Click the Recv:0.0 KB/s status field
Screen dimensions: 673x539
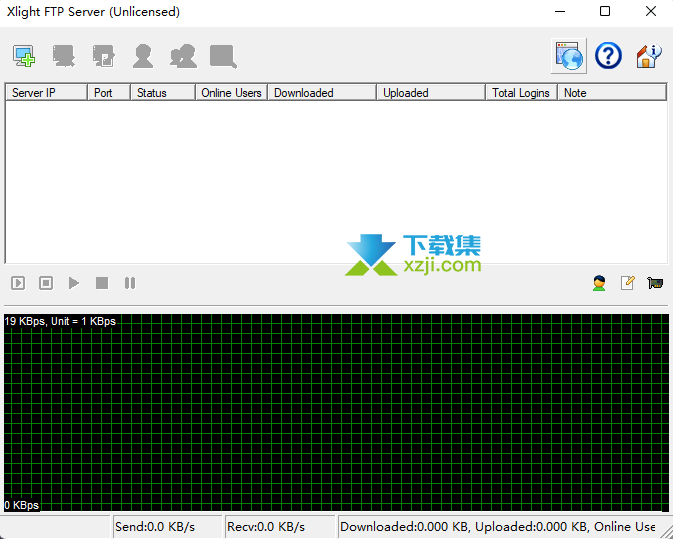280,527
